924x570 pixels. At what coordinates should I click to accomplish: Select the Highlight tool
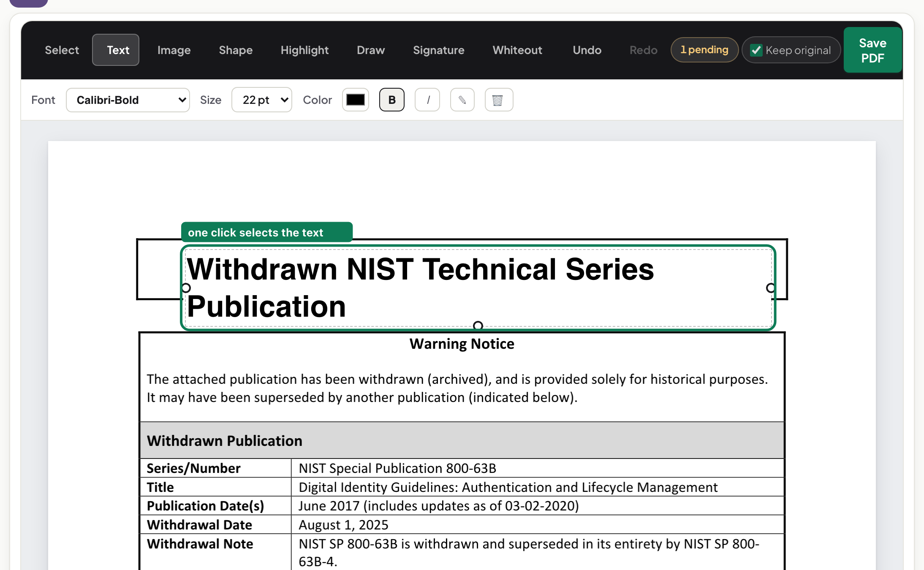coord(304,50)
